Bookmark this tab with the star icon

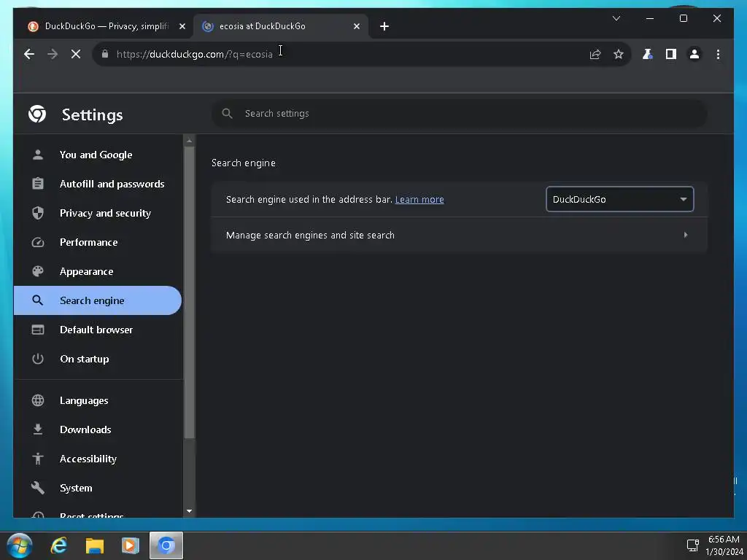(619, 54)
